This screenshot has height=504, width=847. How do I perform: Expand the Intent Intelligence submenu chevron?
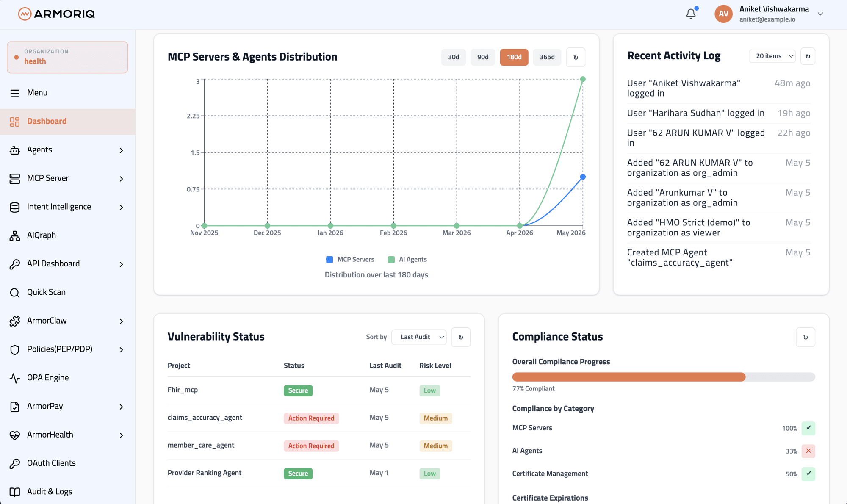coord(122,207)
